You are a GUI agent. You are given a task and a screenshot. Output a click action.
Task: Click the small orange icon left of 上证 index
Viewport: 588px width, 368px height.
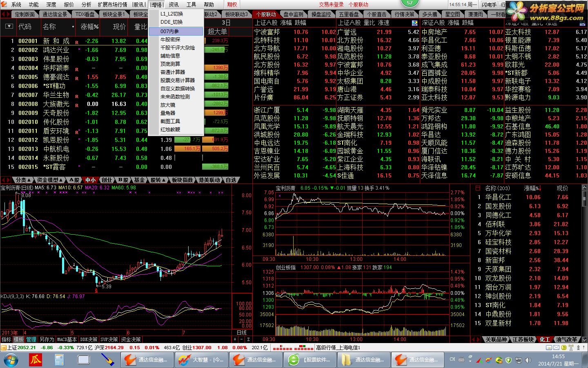click(3, 348)
